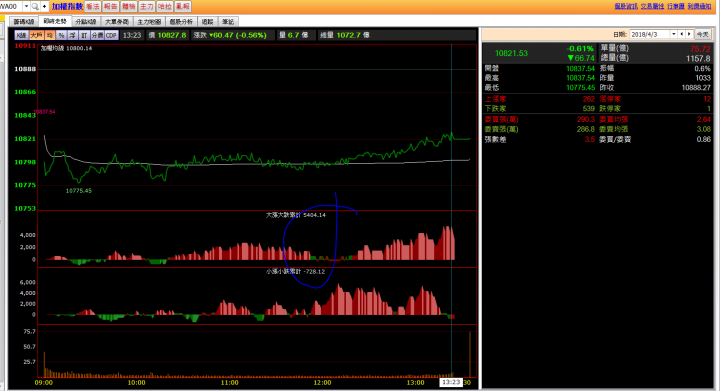Click the plus add-to-watchlist icon

tap(45, 6)
